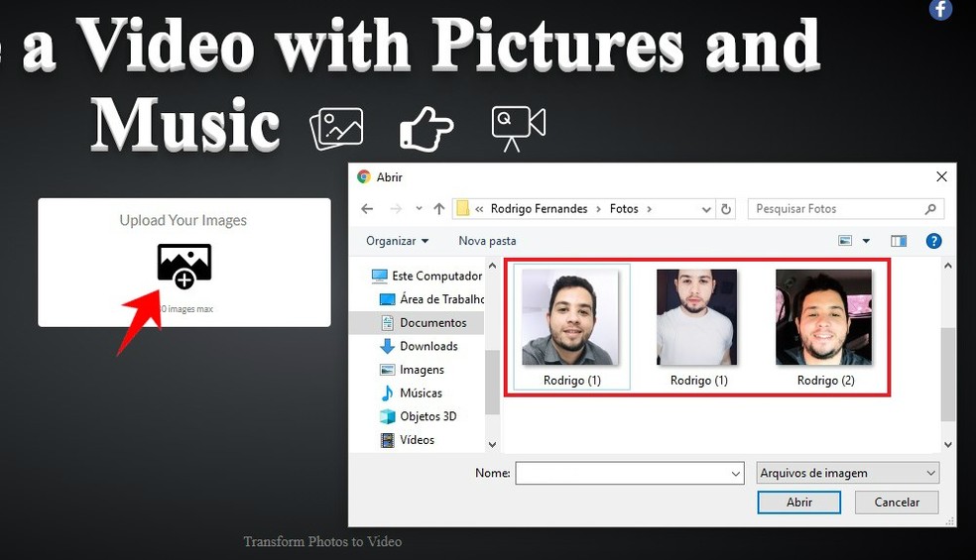Image resolution: width=976 pixels, height=560 pixels.
Task: Select the first Rodrigo (1) photo thumbnail
Action: click(570, 317)
